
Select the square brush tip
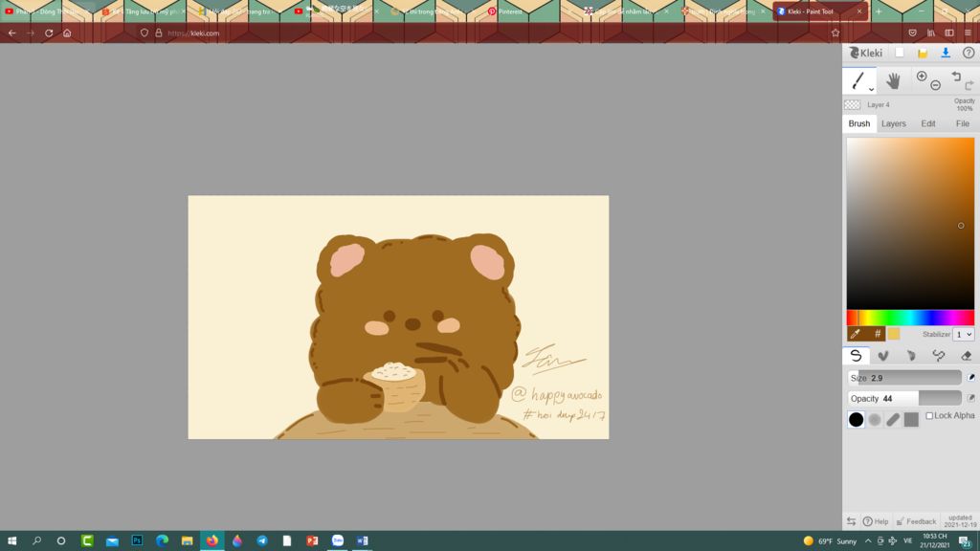(x=911, y=419)
